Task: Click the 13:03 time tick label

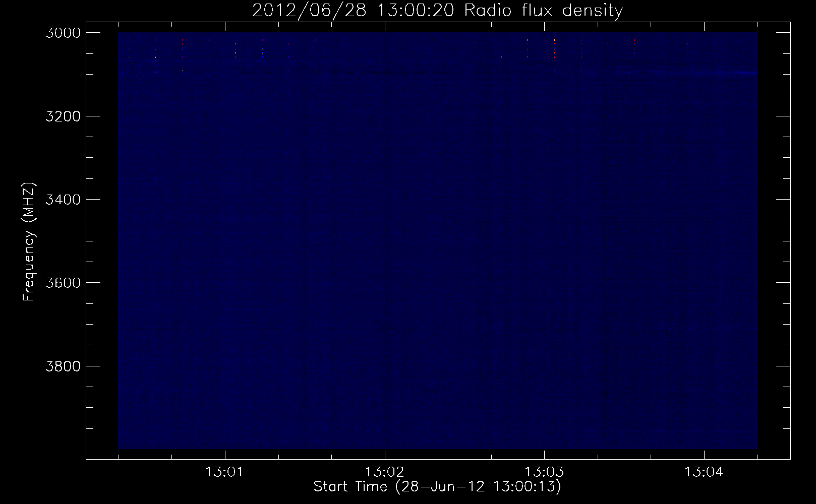Action: point(544,472)
